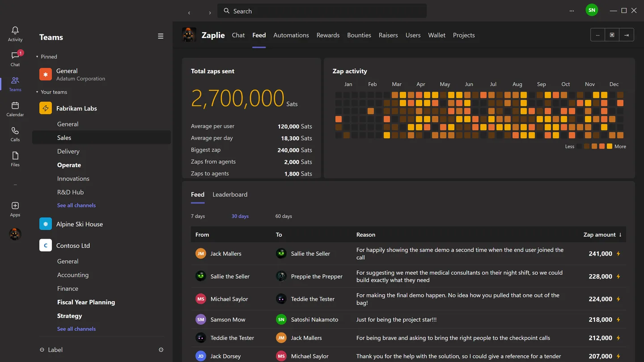Screen dimensions: 644x362
Task: Click the filter icon beside the Teams heading
Action: pyautogui.click(x=161, y=37)
